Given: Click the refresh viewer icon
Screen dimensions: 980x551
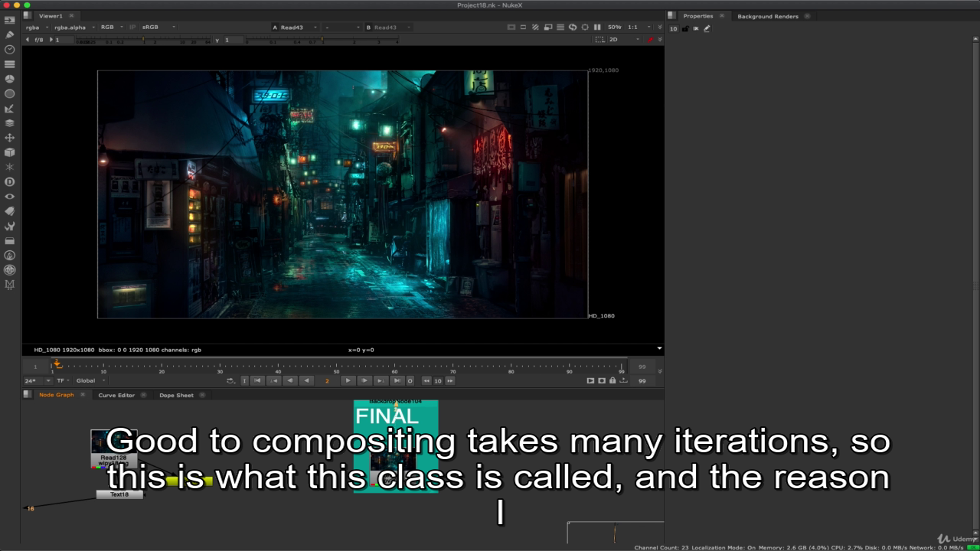Looking at the screenshot, I should [x=573, y=27].
